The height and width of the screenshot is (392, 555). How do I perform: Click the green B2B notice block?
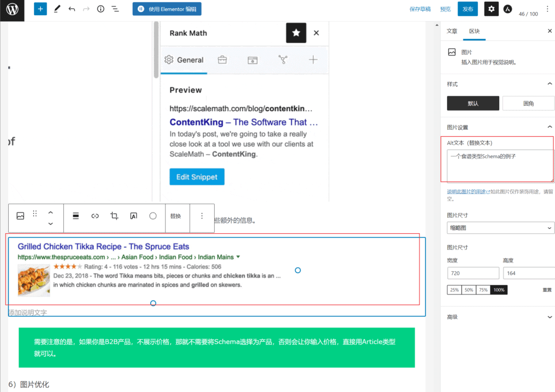217,348
